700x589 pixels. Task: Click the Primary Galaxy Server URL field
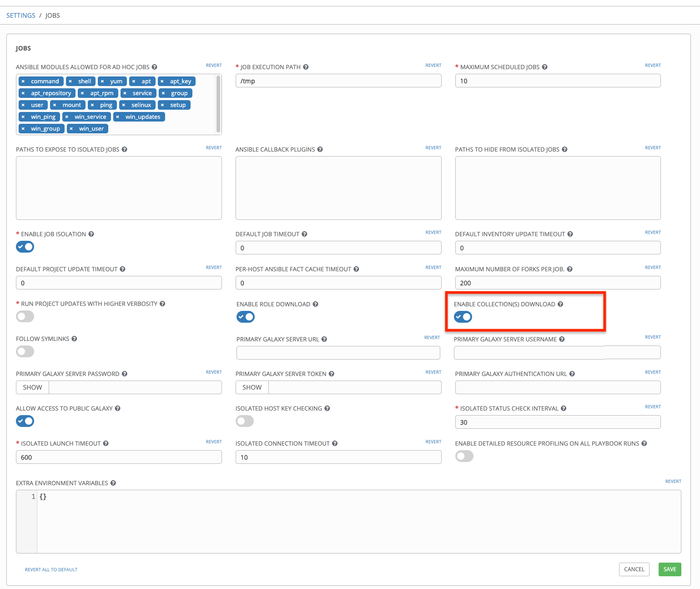pos(338,353)
